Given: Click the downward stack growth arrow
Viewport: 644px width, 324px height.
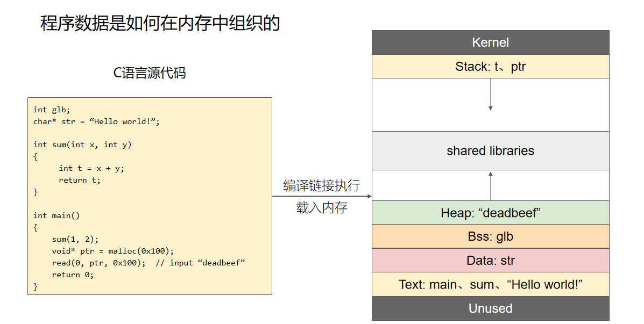Looking at the screenshot, I should point(490,95).
